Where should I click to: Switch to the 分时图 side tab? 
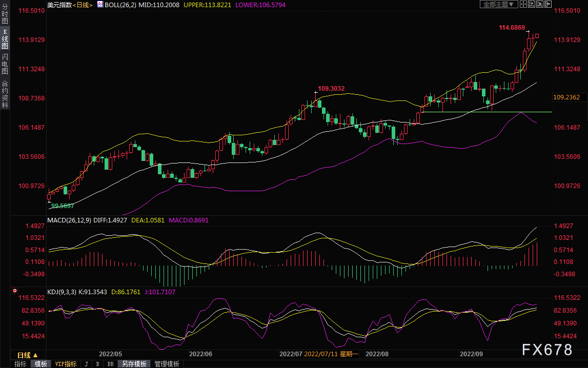(x=5, y=14)
